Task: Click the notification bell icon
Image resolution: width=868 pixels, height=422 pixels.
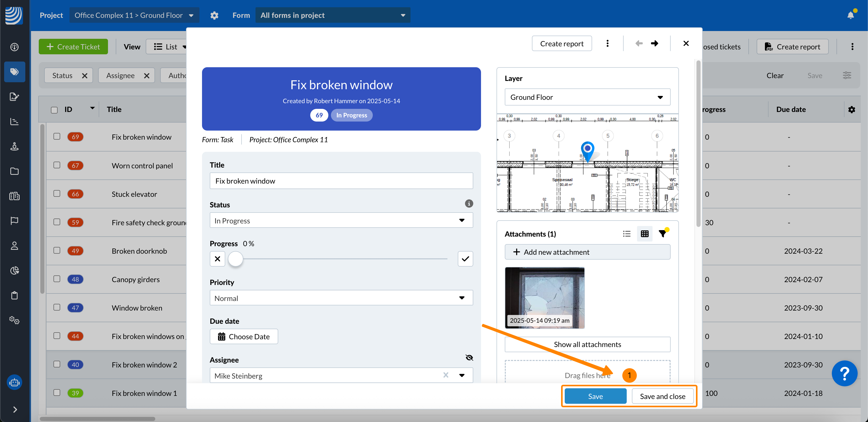Action: pyautogui.click(x=850, y=15)
